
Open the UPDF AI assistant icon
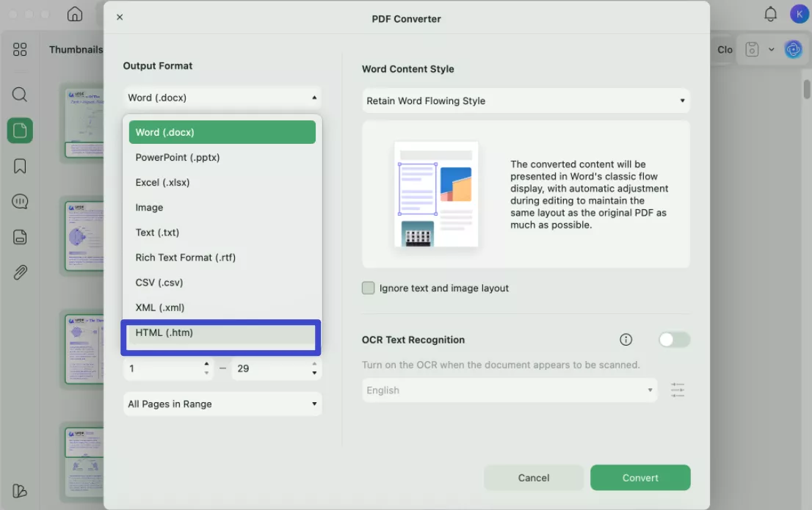[x=793, y=49]
